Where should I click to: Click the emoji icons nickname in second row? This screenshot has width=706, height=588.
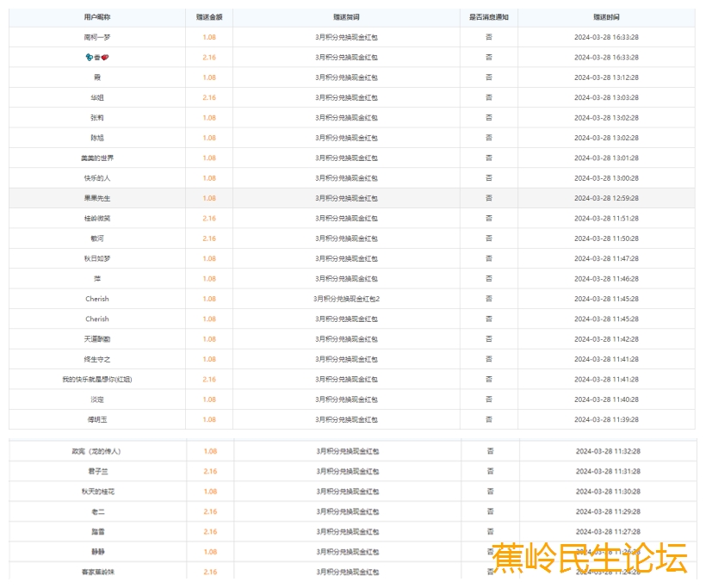pyautogui.click(x=97, y=58)
